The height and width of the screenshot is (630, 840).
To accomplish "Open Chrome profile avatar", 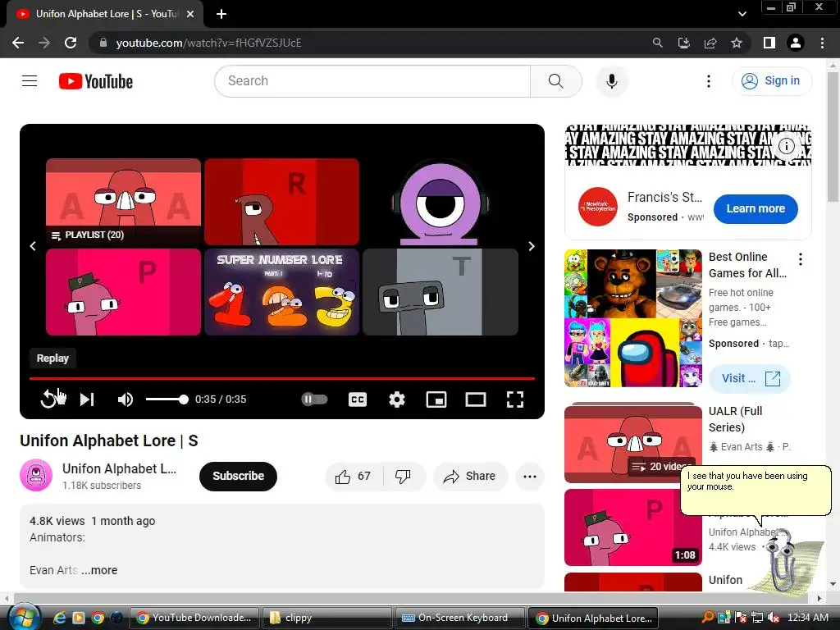I will [796, 43].
